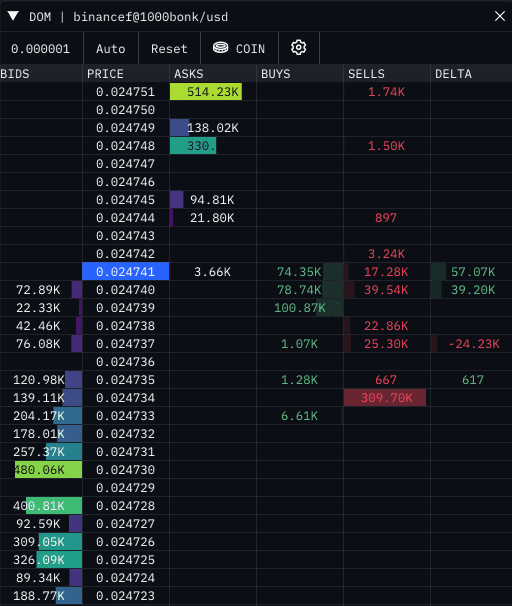Click bid size 188.77K
Screen dimensions: 512x606
[39, 596]
